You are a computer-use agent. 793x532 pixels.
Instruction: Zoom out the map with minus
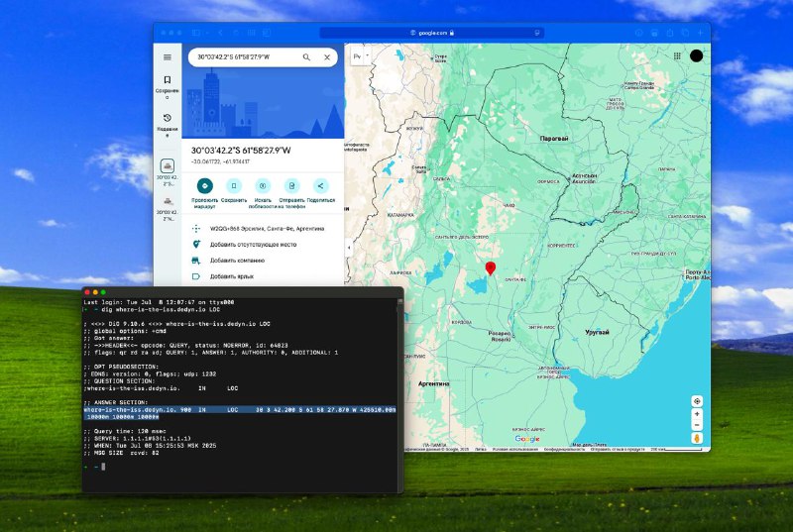pos(697,425)
